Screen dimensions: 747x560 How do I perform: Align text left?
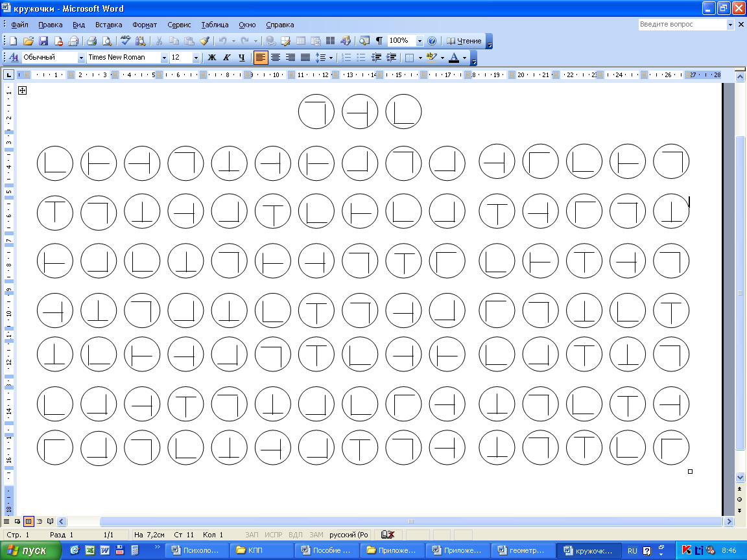pyautogui.click(x=261, y=58)
